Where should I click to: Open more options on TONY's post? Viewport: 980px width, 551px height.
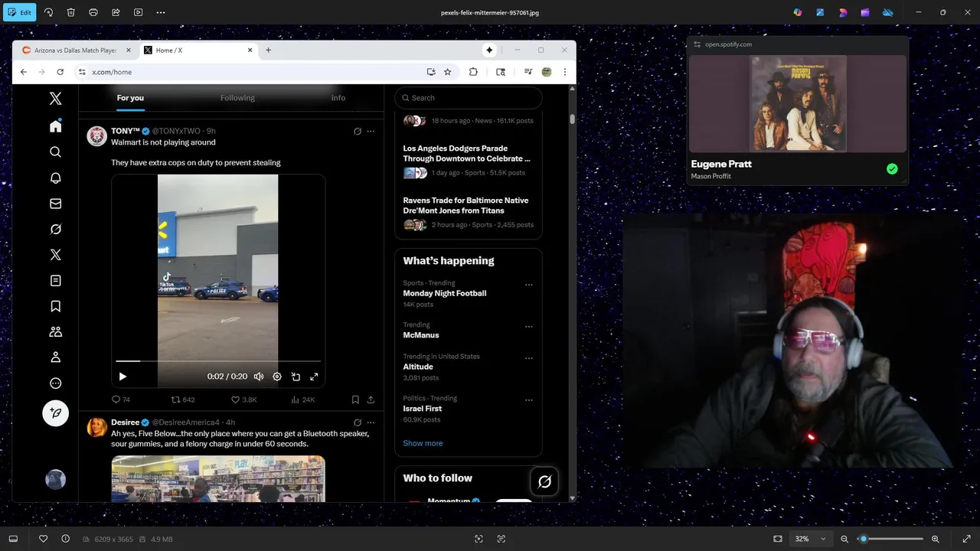(x=371, y=132)
